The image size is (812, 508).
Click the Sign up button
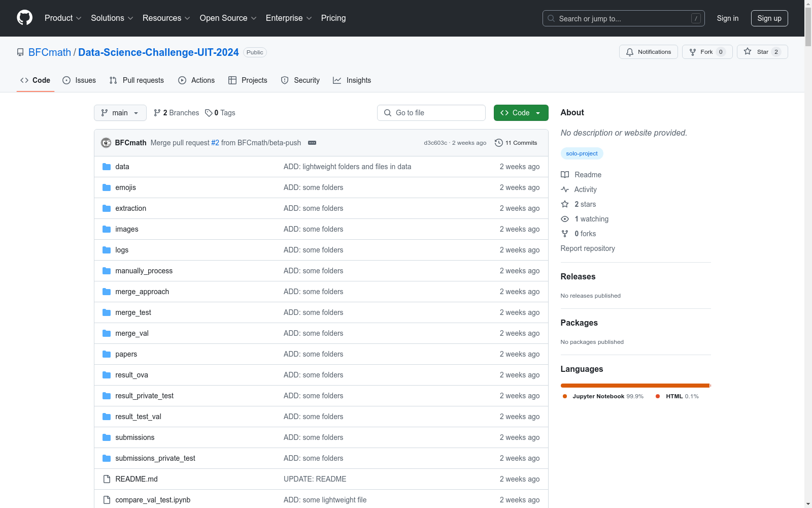click(x=769, y=18)
